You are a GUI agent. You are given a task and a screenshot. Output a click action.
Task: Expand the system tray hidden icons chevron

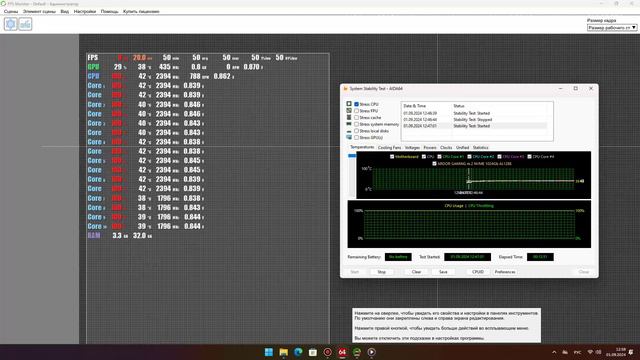(x=554, y=352)
